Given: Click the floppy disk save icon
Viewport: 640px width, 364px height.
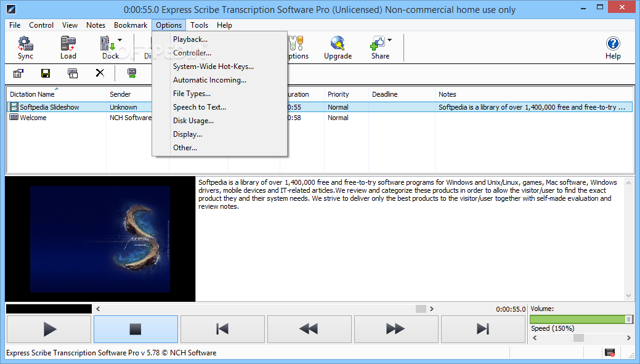Looking at the screenshot, I should pos(46,73).
